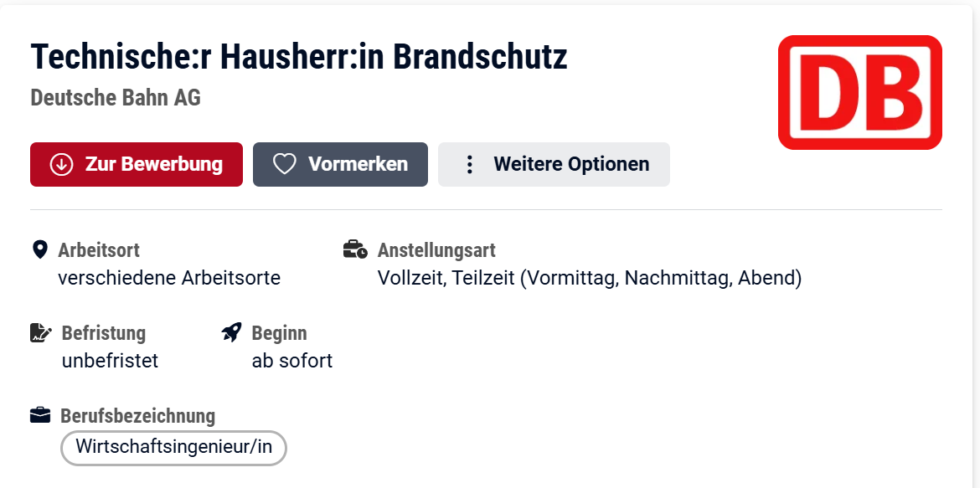The image size is (980, 488).
Task: Click the Deutsche Bahn AG company name
Action: 116,98
